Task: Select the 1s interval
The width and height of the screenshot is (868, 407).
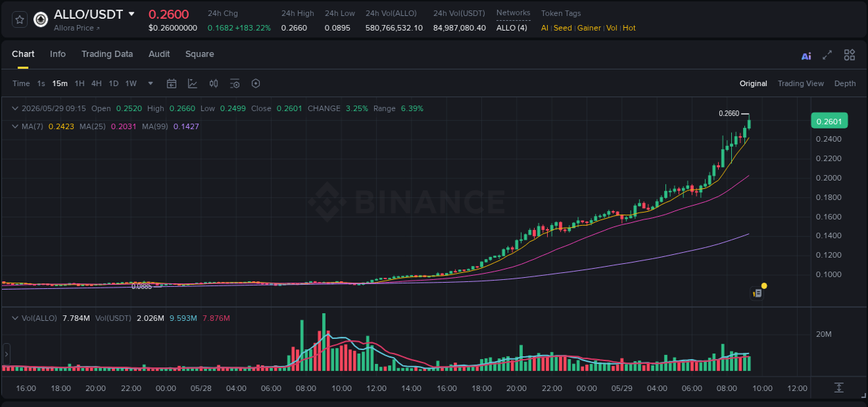Action: click(x=41, y=83)
